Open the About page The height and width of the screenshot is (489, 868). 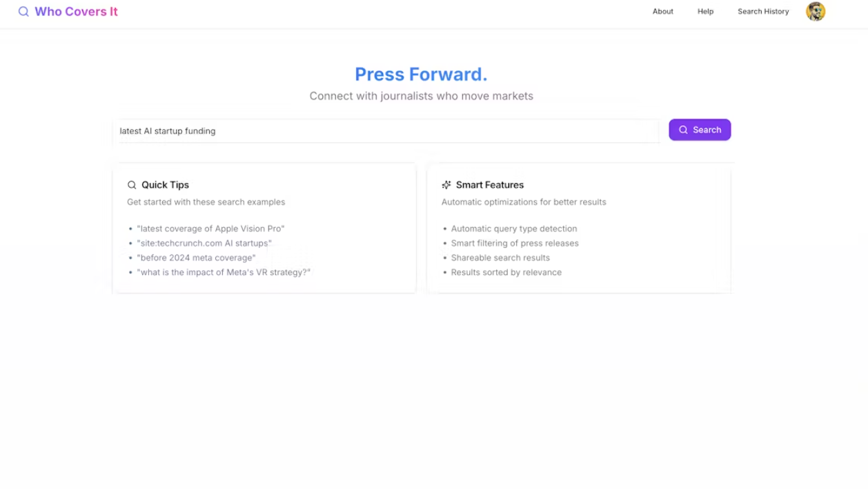tap(663, 12)
